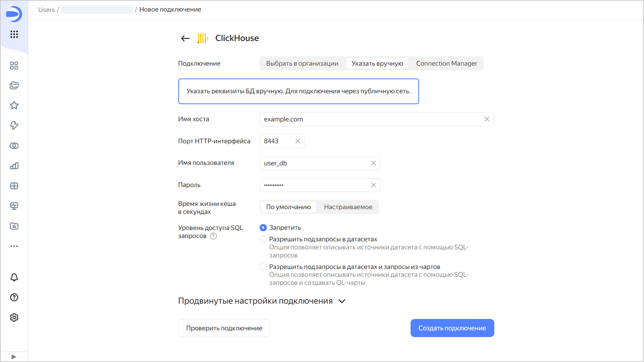
Task: Click the back arrow next to ClickHouse
Action: (185, 38)
